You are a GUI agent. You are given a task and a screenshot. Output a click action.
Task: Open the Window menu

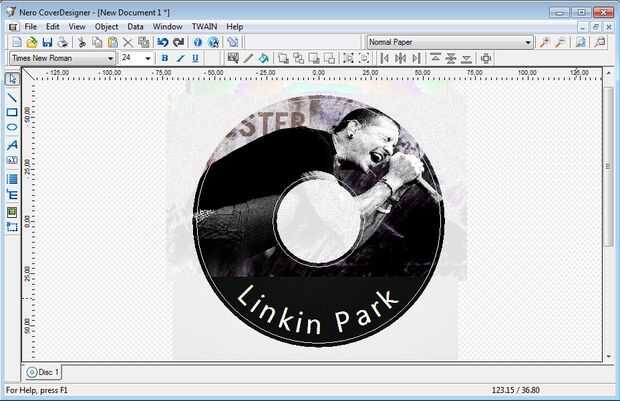[167, 27]
